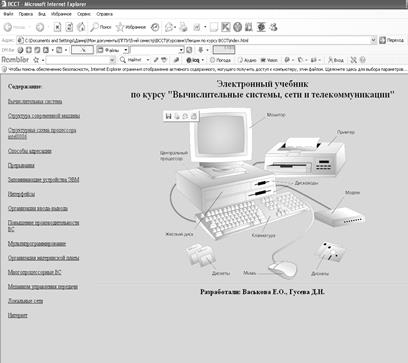
Task: Click the security information bar message
Action: 204,69
